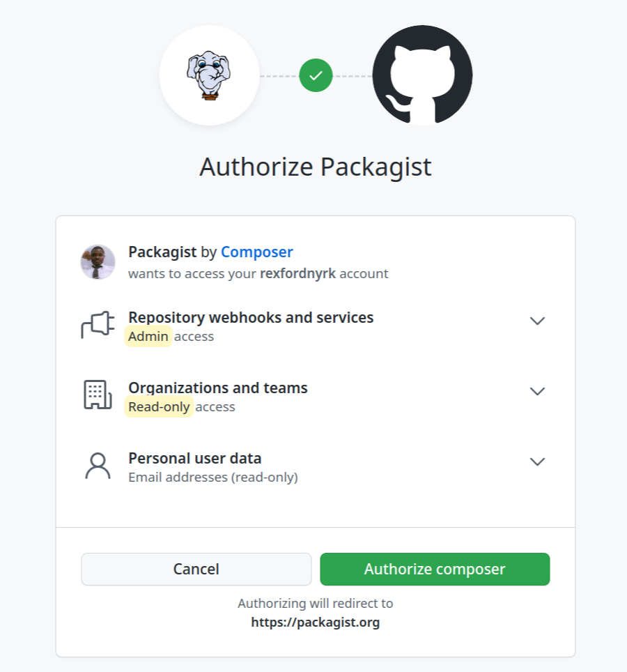The height and width of the screenshot is (672, 627).
Task: Click the megaphone webhook permission icon
Action: click(98, 324)
